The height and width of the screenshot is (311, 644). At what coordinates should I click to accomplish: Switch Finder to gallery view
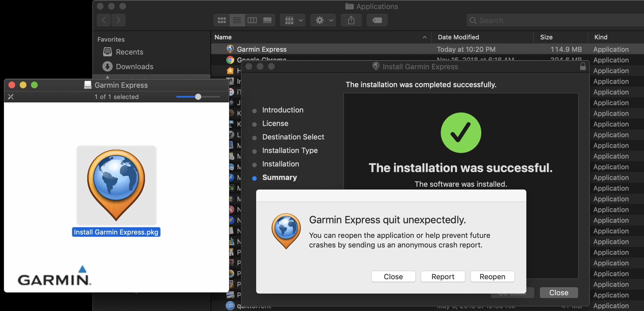tap(267, 20)
